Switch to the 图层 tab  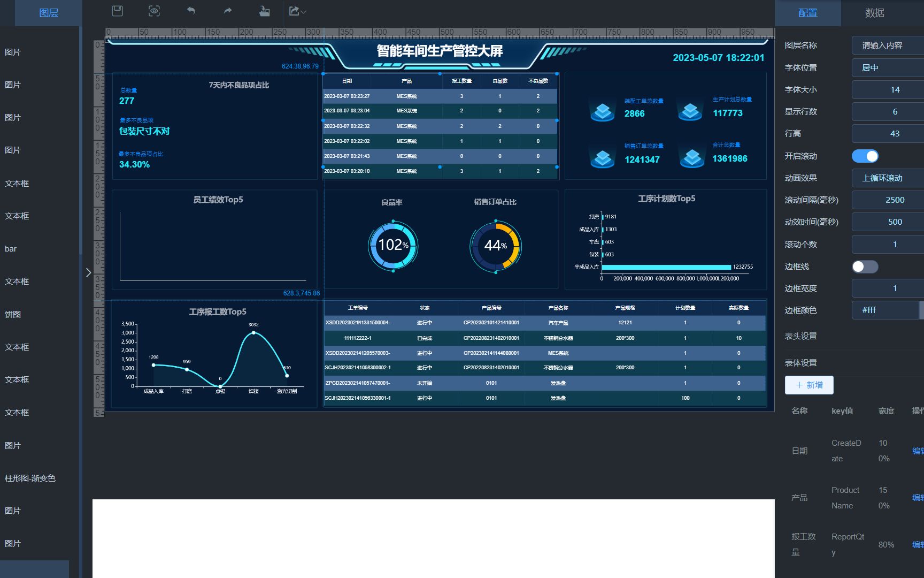(49, 13)
